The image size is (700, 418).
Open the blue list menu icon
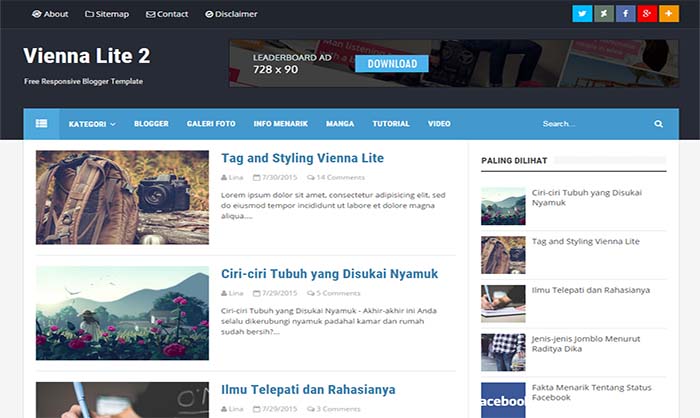point(42,124)
